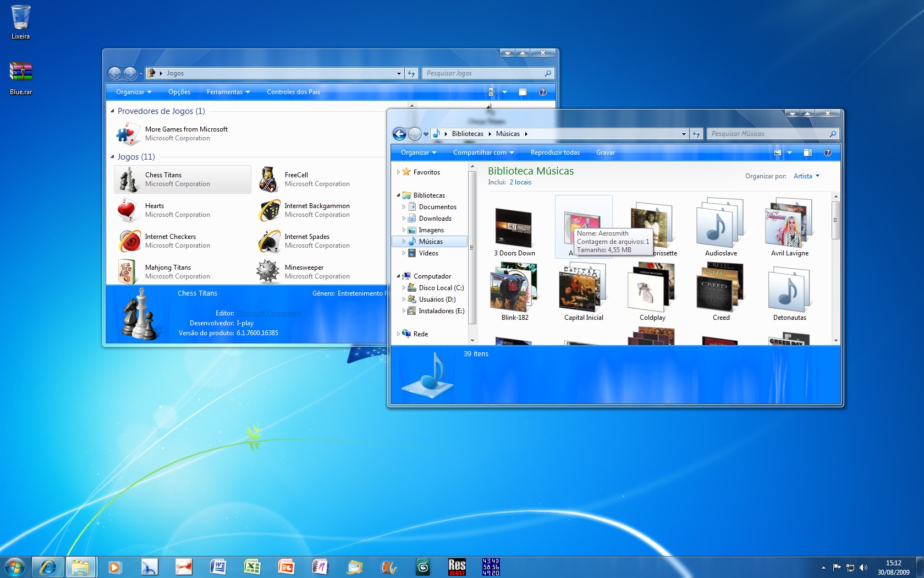This screenshot has height=578, width=924.
Task: Click the Help question-mark icon in Músicas window
Action: 827,153
